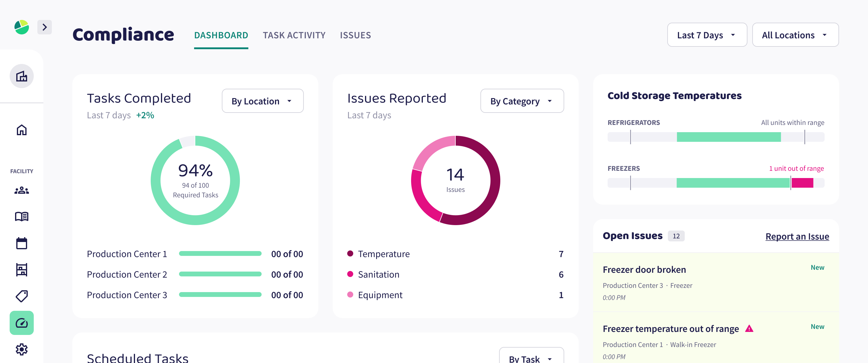
Task: Open the settings gear icon in sidebar
Action: click(22, 349)
